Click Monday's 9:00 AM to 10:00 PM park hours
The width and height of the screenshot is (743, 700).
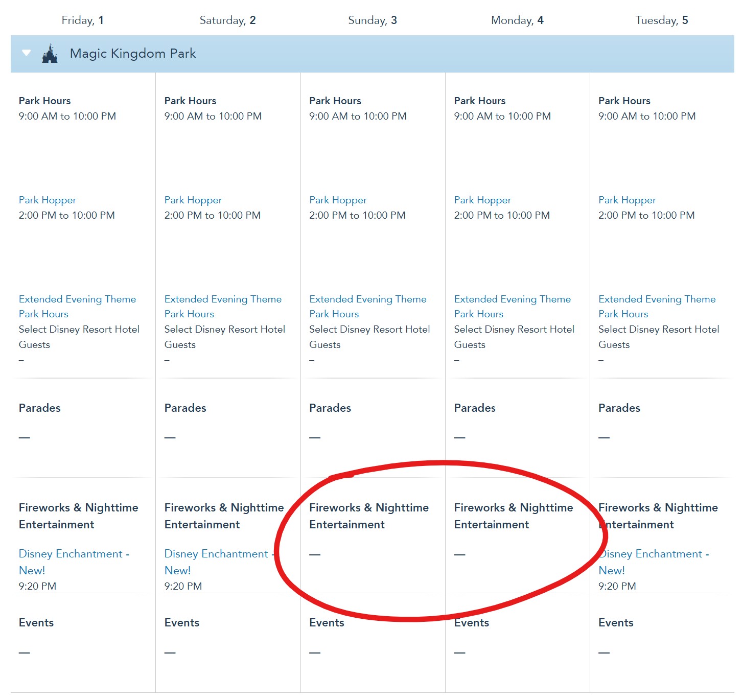[x=503, y=116]
